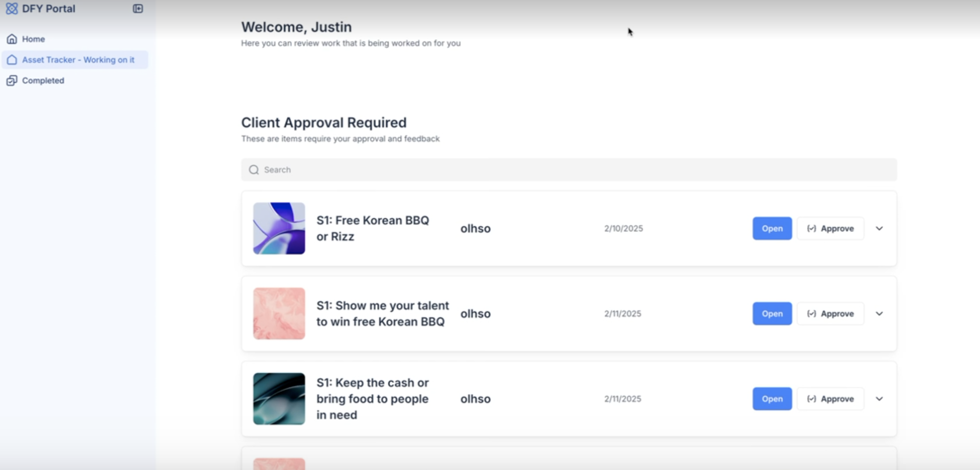This screenshot has height=470, width=980.
Task: Approve S1: Free Korean BBQ or Rizz
Action: pos(830,228)
